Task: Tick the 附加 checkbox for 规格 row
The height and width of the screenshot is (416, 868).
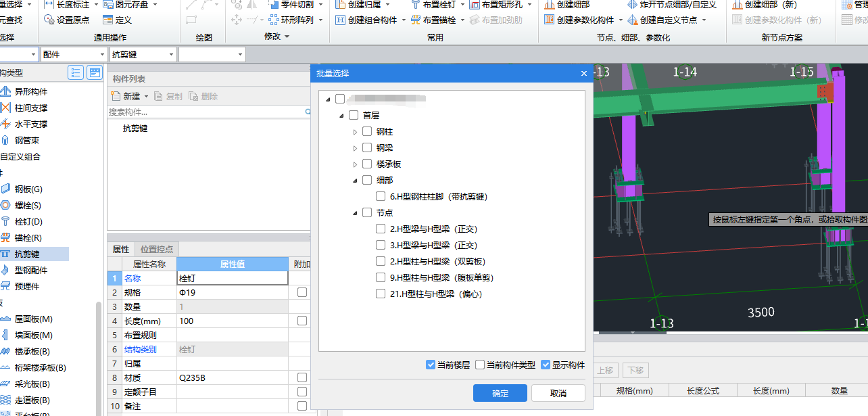Action: [302, 292]
